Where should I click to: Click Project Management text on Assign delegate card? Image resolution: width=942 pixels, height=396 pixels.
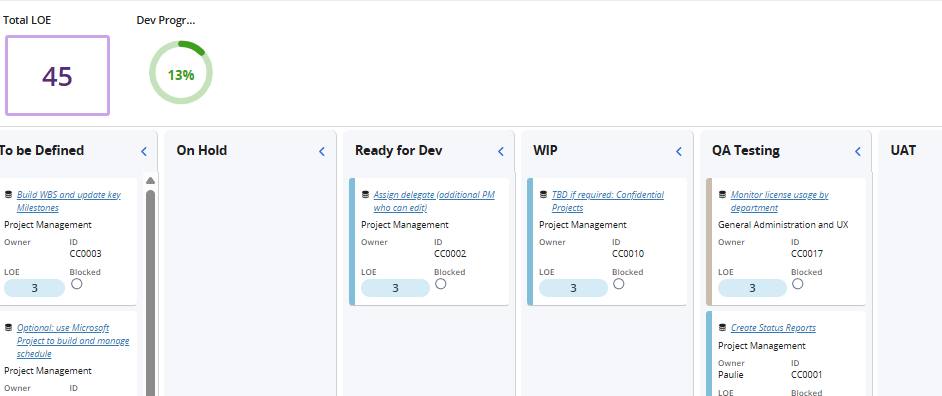(405, 225)
